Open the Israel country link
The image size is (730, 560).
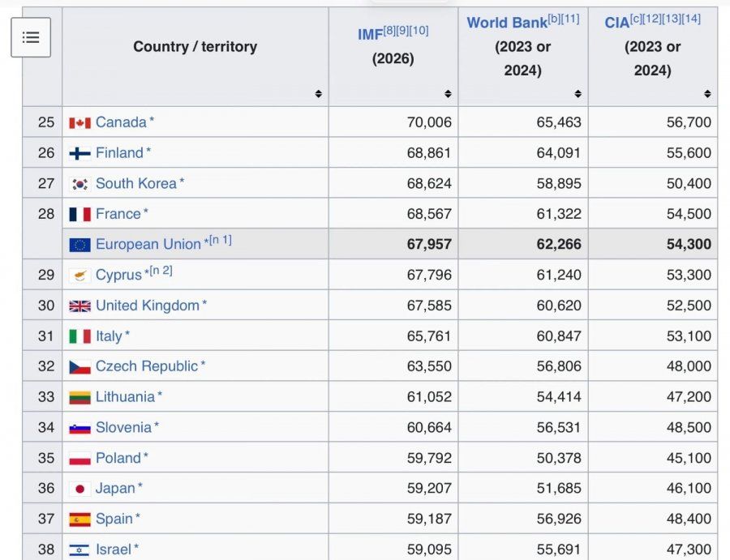click(113, 549)
